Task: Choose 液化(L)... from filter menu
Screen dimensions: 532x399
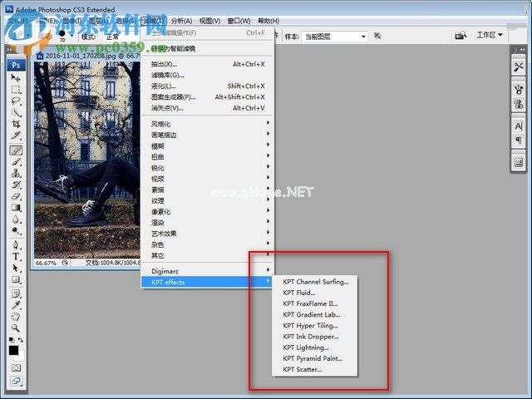Action: 208,86
